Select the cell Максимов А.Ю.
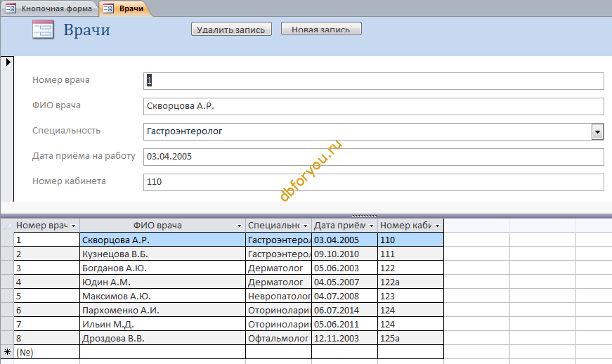 click(163, 296)
